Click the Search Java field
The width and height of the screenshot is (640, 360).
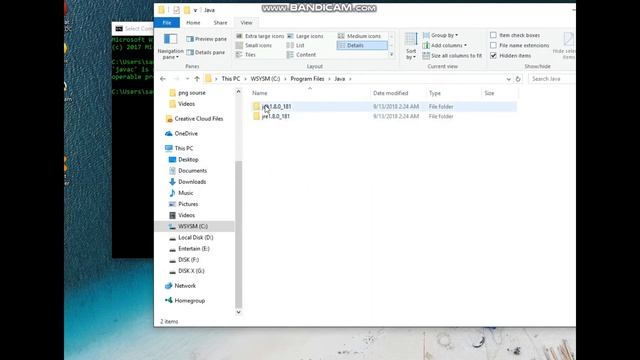pyautogui.click(x=552, y=79)
